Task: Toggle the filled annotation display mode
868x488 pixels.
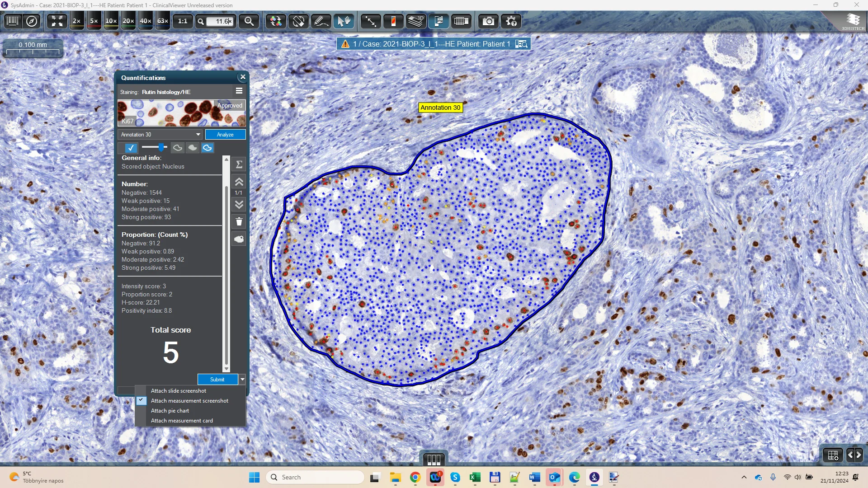Action: pyautogui.click(x=193, y=148)
